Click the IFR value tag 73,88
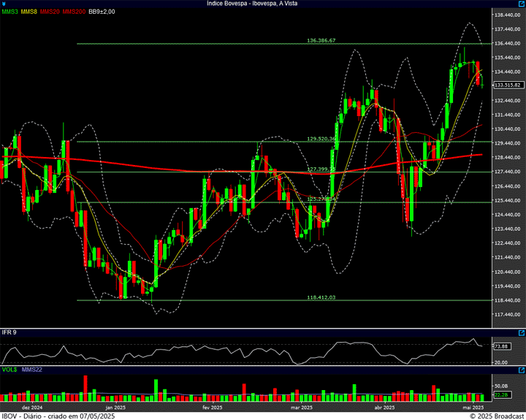The width and height of the screenshot is (526, 420). pos(501,346)
